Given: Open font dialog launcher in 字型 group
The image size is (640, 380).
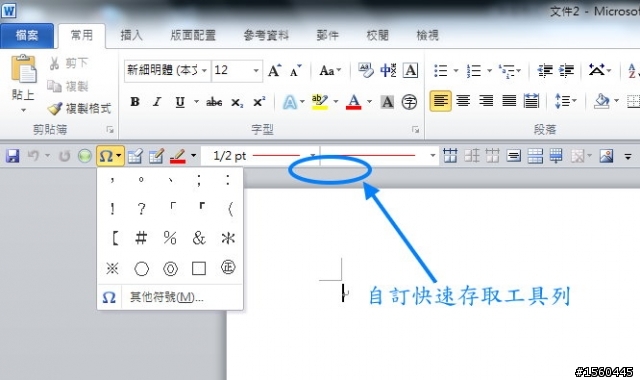Looking at the screenshot, I should point(415,130).
